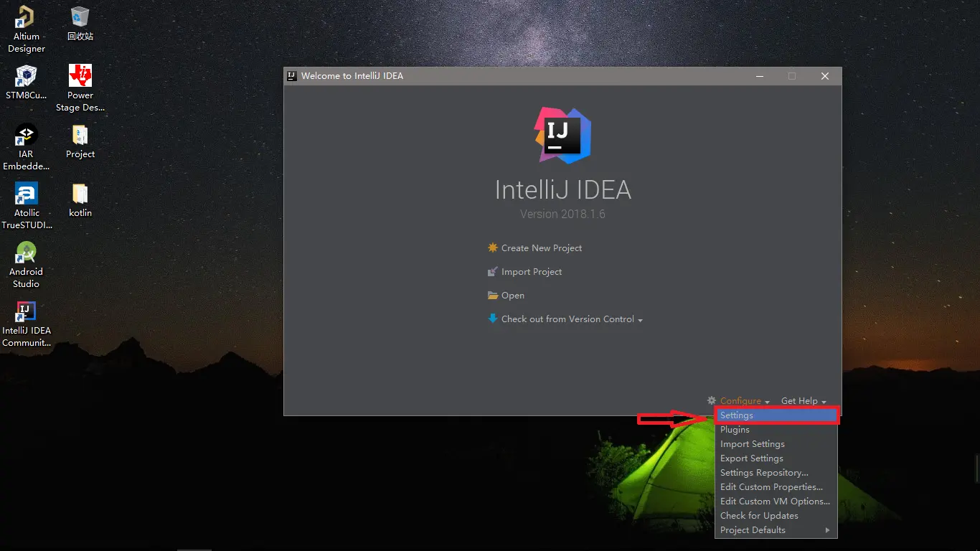This screenshot has width=980, height=551.
Task: Expand Check out from Version Control dropdown
Action: pos(572,319)
